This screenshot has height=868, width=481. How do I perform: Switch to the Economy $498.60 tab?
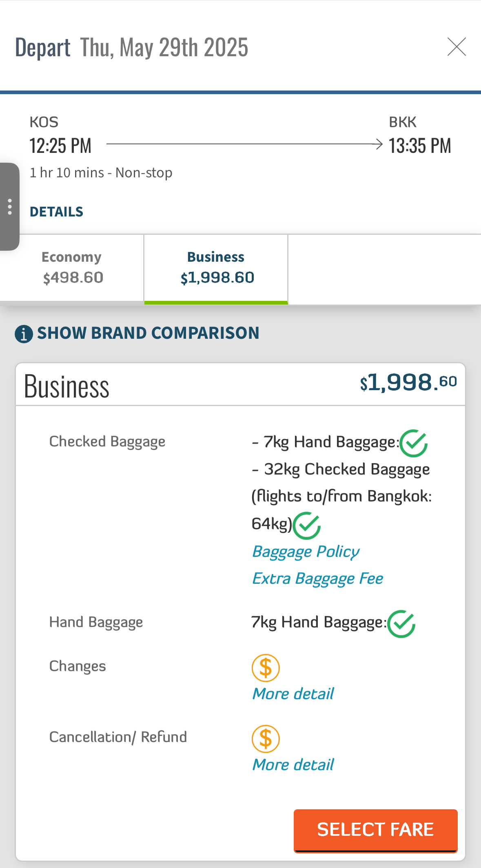click(72, 268)
